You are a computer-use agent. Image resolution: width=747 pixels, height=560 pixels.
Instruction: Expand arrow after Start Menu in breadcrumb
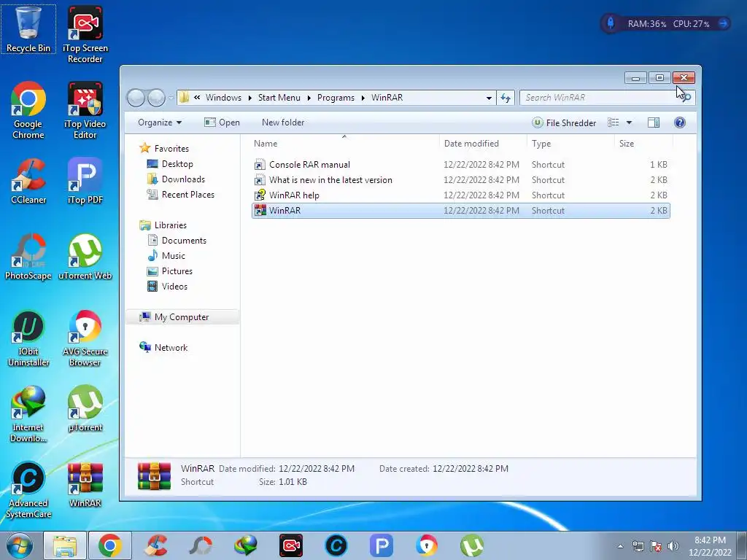pos(309,98)
